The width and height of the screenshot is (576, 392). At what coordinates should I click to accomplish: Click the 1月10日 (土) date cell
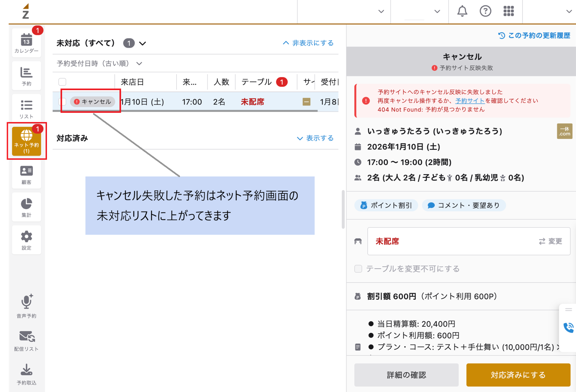point(143,102)
